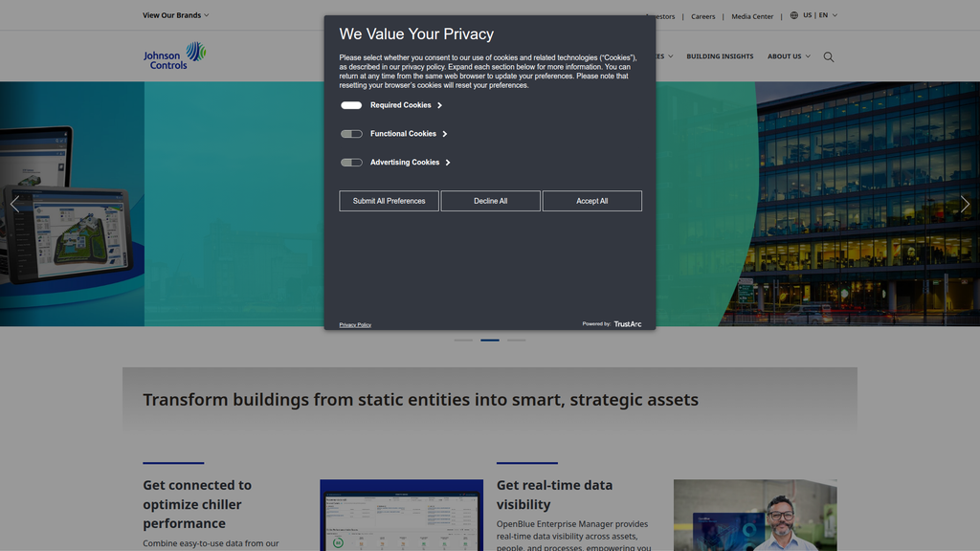Open the Building Insights menu item
The image size is (980, 551).
tap(720, 56)
